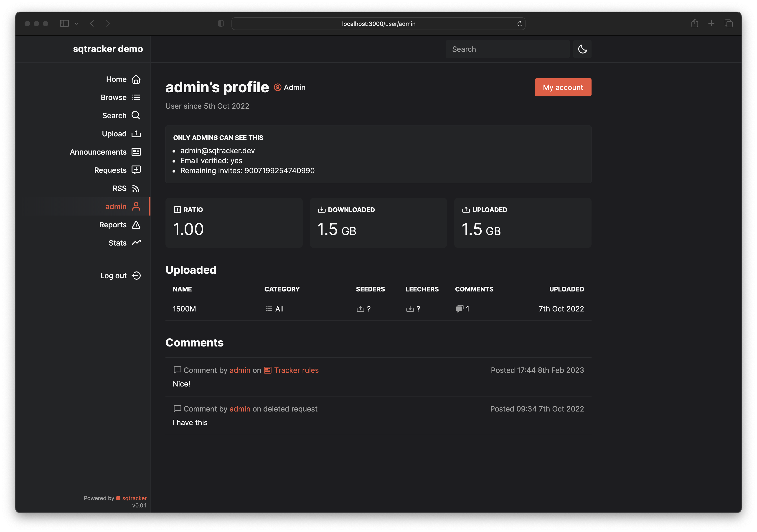Reload the page in address bar
757x532 pixels.
tap(519, 23)
